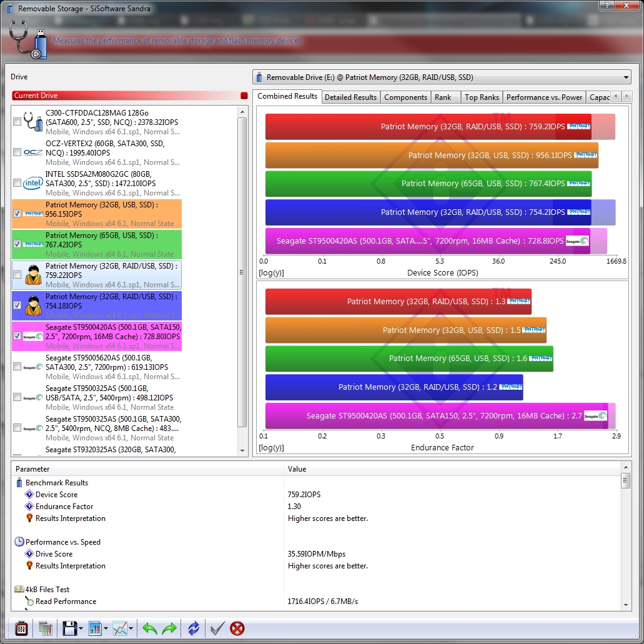Click the Parameter column header
644x644 pixels.
(148, 469)
